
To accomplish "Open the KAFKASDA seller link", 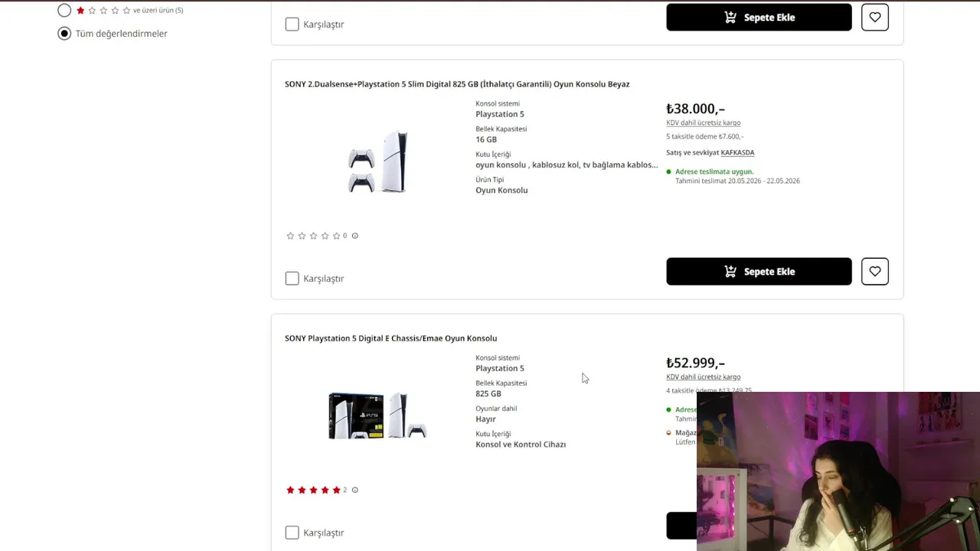I will pyautogui.click(x=737, y=152).
